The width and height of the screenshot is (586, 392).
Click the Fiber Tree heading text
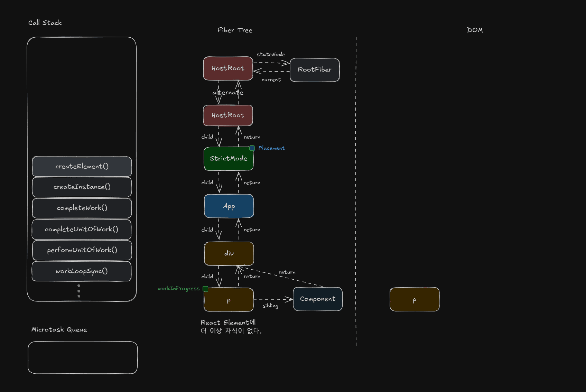click(235, 30)
